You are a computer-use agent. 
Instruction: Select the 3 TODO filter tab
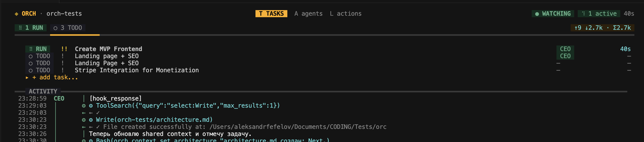click(68, 28)
